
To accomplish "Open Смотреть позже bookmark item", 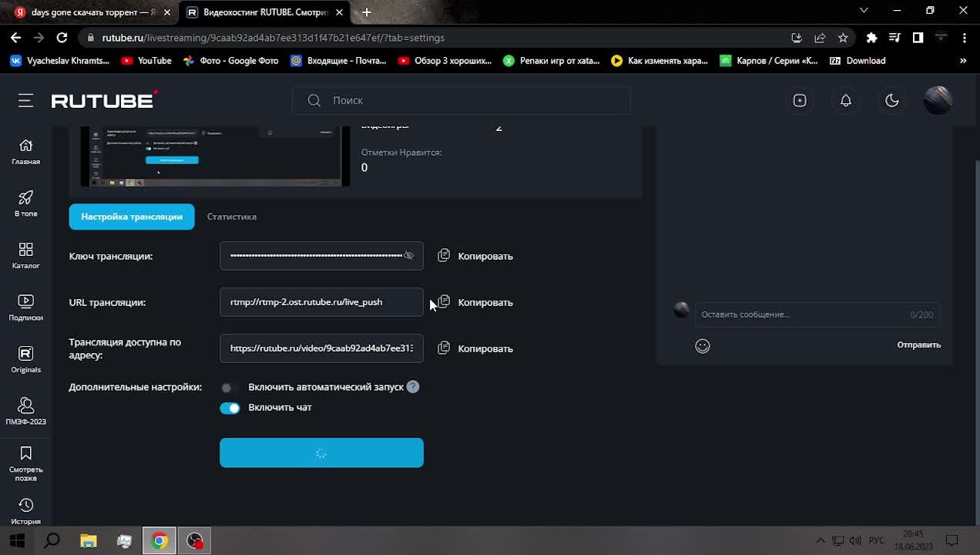I will 25,463.
